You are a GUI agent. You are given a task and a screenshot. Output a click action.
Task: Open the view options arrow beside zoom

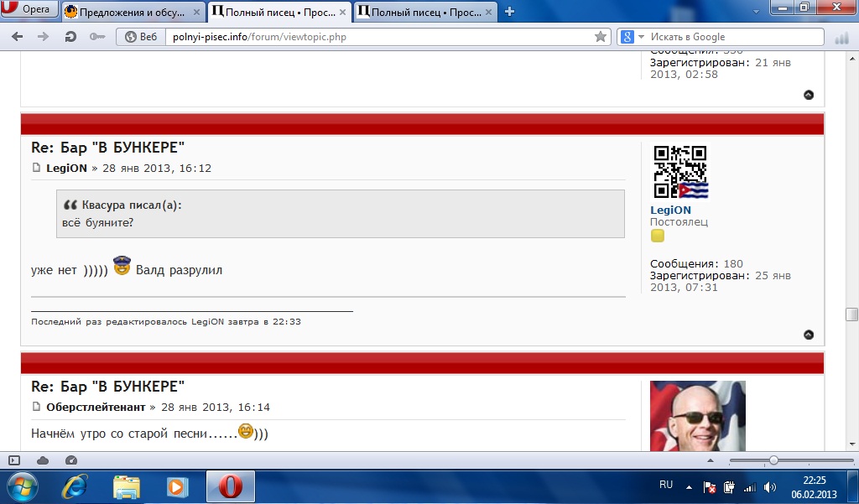click(711, 460)
